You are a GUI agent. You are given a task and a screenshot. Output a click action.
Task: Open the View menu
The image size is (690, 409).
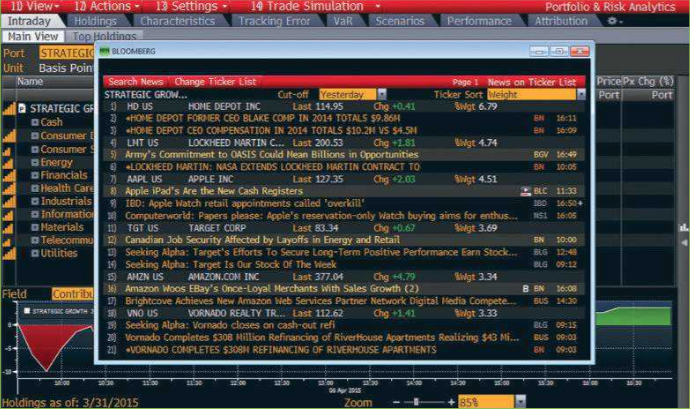click(35, 6)
